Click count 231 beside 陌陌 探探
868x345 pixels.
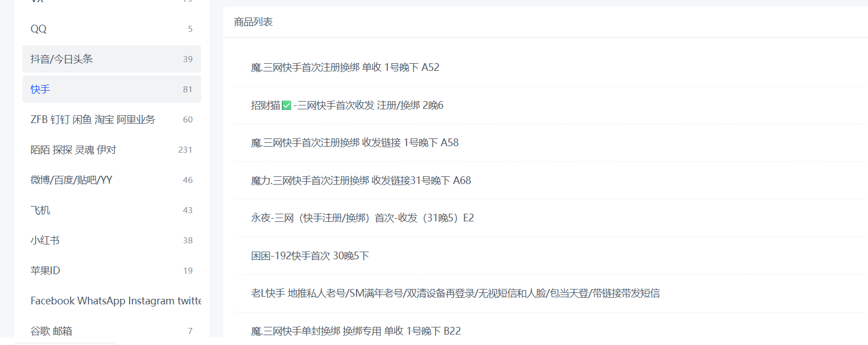point(185,150)
